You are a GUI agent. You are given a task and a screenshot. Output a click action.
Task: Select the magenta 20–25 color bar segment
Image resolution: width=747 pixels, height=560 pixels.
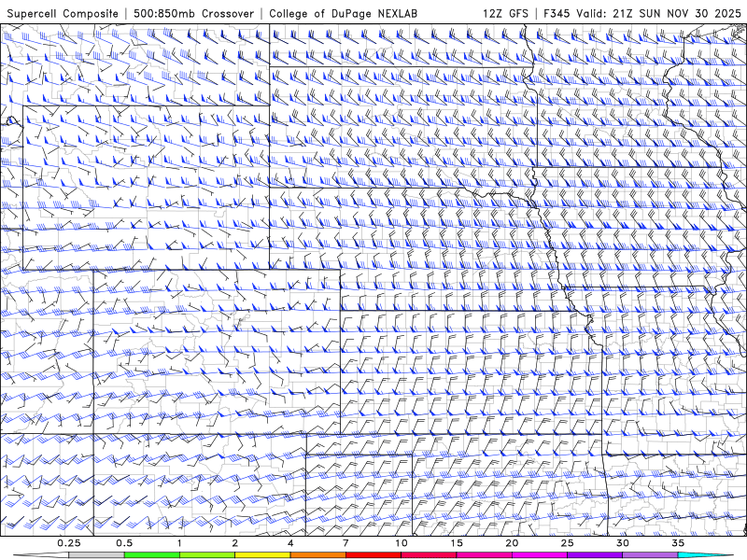(x=540, y=555)
